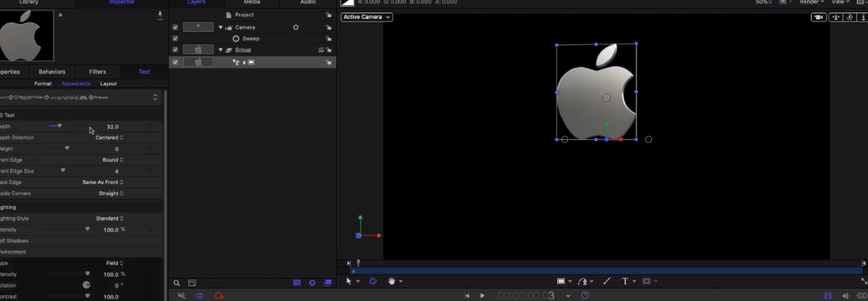This screenshot has height=301, width=868.
Task: Toggle lock on Project row
Action: (329, 15)
